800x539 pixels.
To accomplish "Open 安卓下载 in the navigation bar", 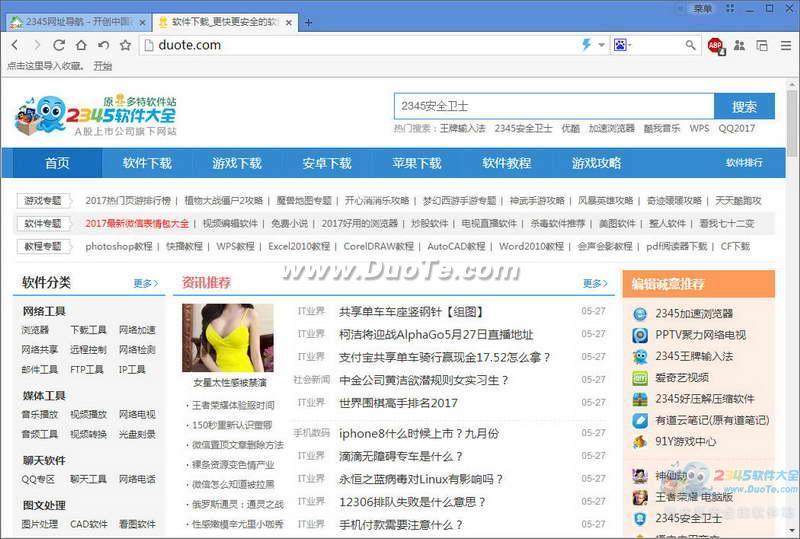I will pos(327,163).
